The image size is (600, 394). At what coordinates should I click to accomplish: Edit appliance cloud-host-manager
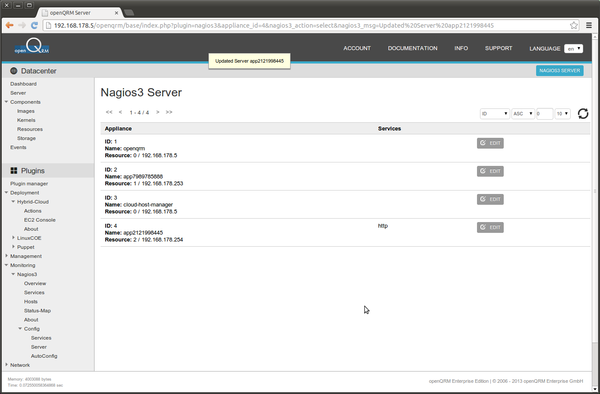click(490, 199)
